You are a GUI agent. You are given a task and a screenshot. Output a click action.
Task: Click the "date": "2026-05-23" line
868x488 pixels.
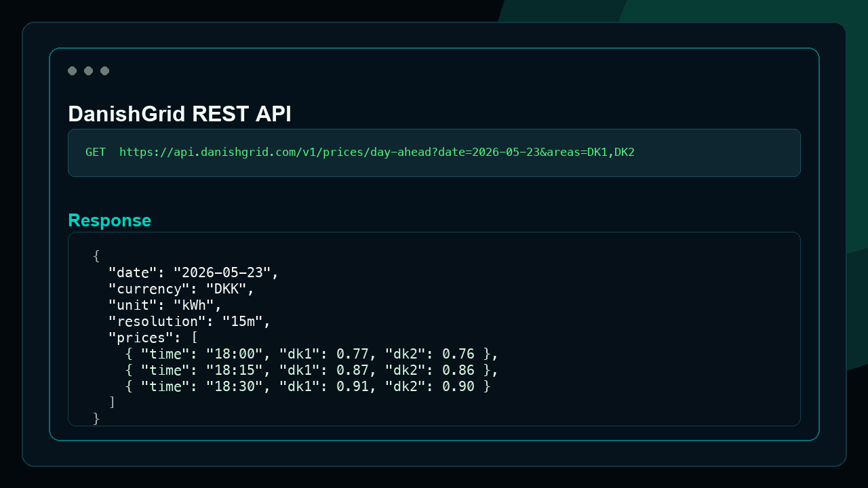(194, 272)
